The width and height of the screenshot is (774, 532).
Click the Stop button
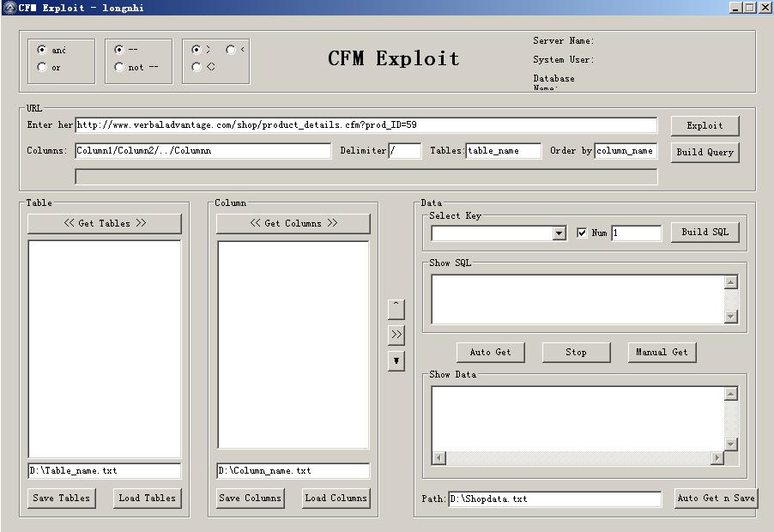point(576,352)
